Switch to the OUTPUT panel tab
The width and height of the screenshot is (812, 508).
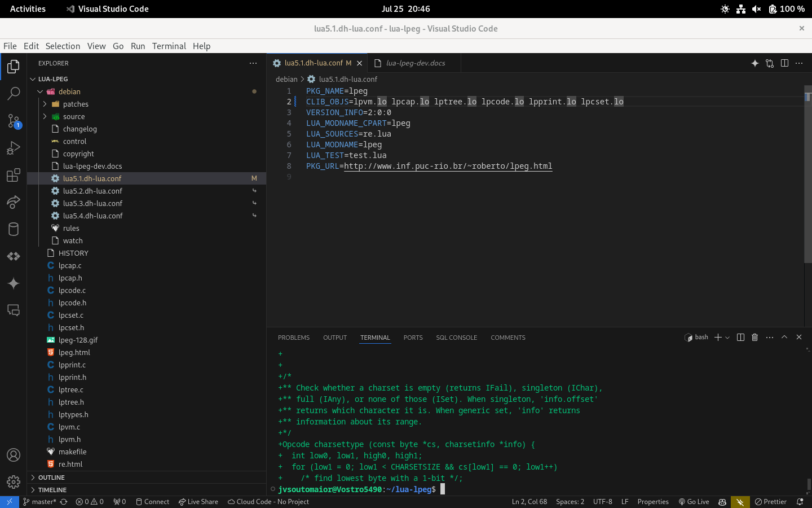tap(335, 338)
